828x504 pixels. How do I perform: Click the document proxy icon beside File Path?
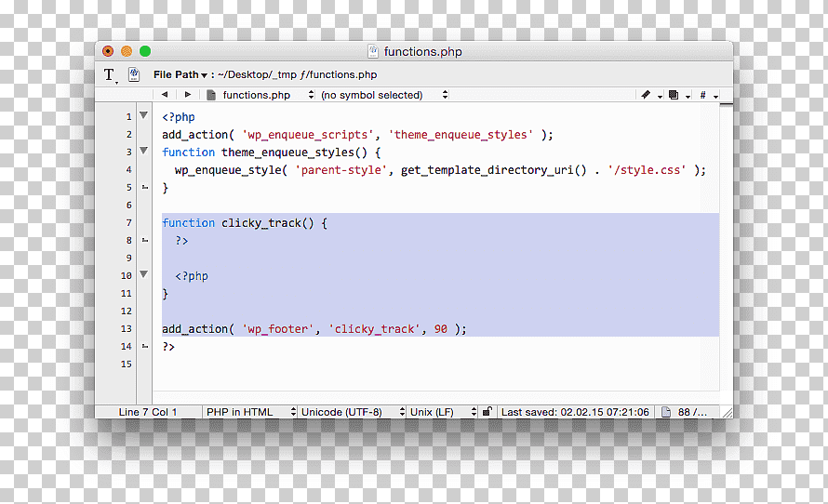(134, 74)
